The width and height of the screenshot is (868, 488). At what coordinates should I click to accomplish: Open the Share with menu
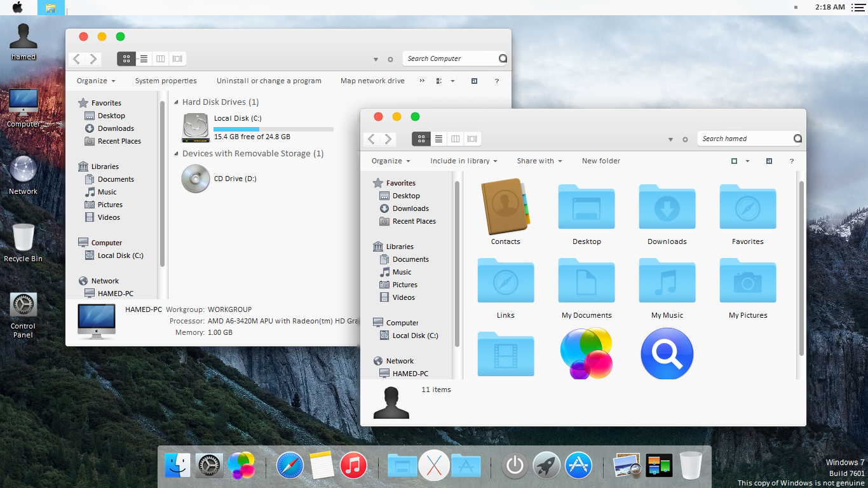coord(538,161)
